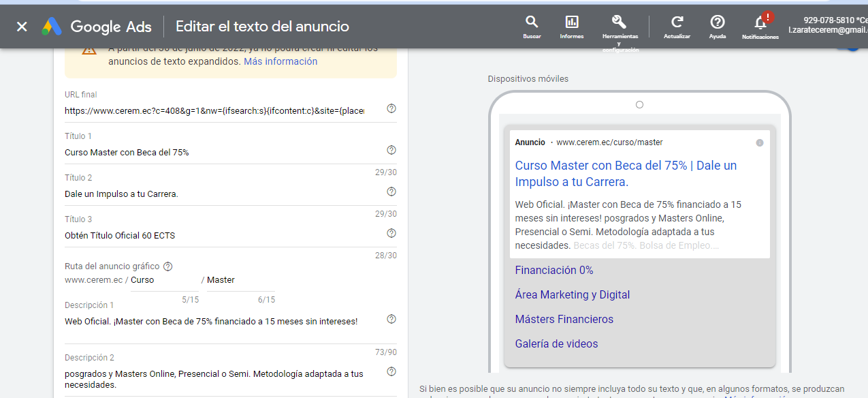Image resolution: width=868 pixels, height=398 pixels.
Task: Click the help icon beside Título 2
Action: pyautogui.click(x=391, y=192)
